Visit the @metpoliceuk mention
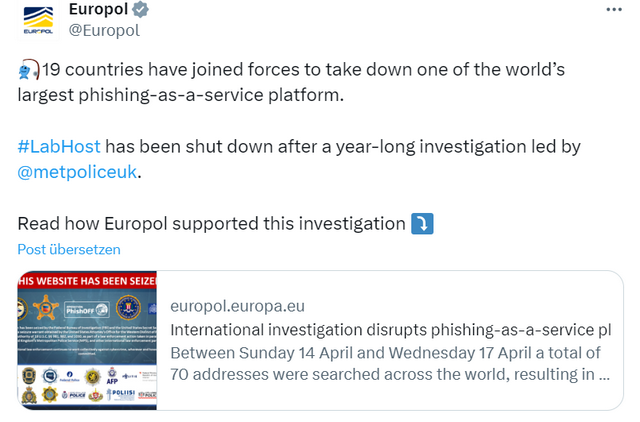This screenshot has width=640, height=422. coord(78,172)
